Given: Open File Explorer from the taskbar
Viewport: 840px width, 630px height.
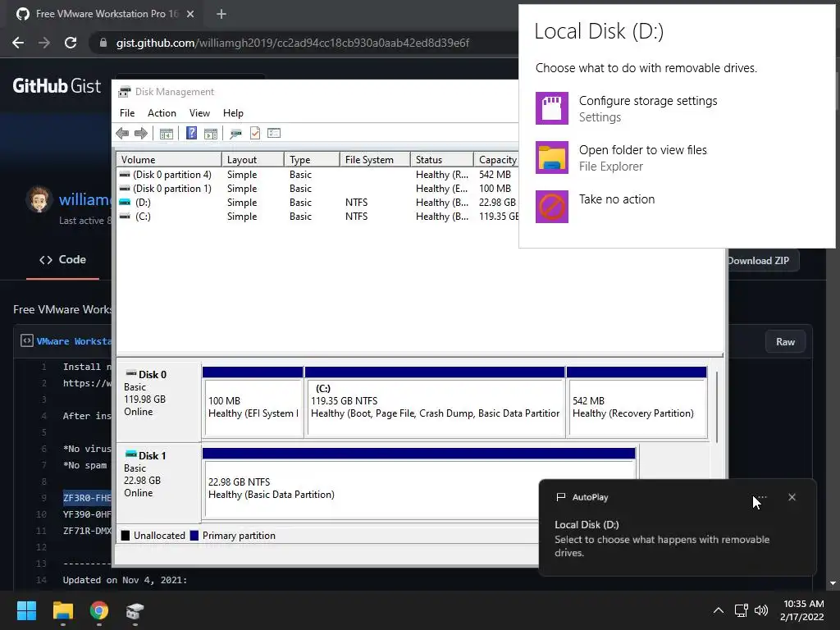Looking at the screenshot, I should 62,610.
